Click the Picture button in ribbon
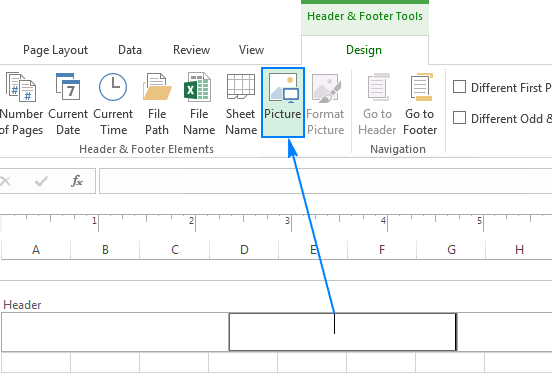This screenshot has width=552, height=373. (x=283, y=102)
